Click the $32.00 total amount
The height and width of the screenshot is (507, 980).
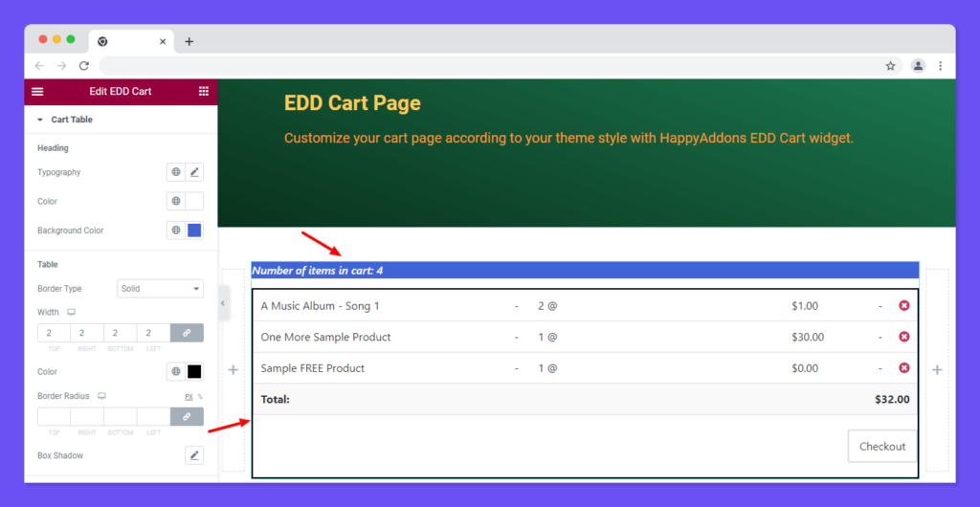coord(893,400)
